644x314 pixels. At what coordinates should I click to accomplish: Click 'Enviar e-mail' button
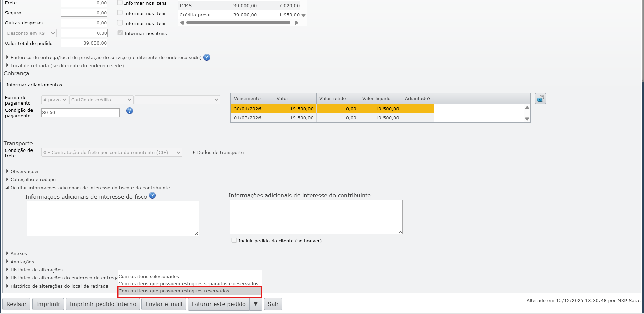pyautogui.click(x=164, y=304)
